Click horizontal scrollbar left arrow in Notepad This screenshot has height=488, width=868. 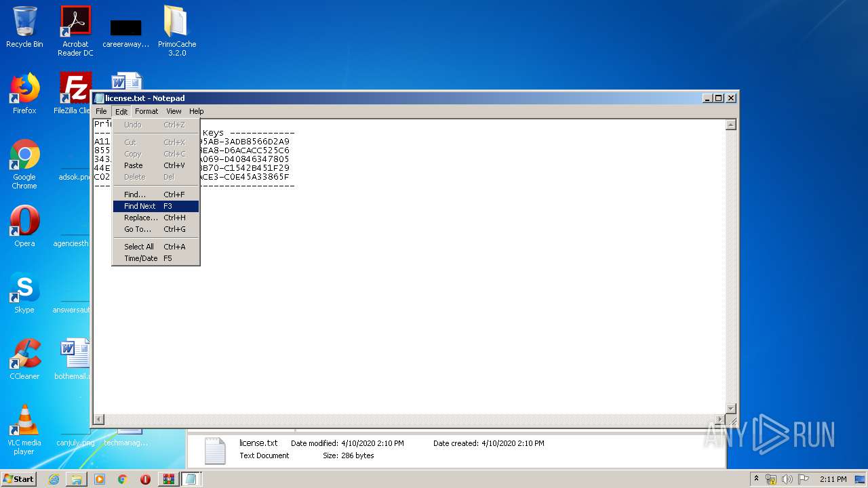(99, 420)
